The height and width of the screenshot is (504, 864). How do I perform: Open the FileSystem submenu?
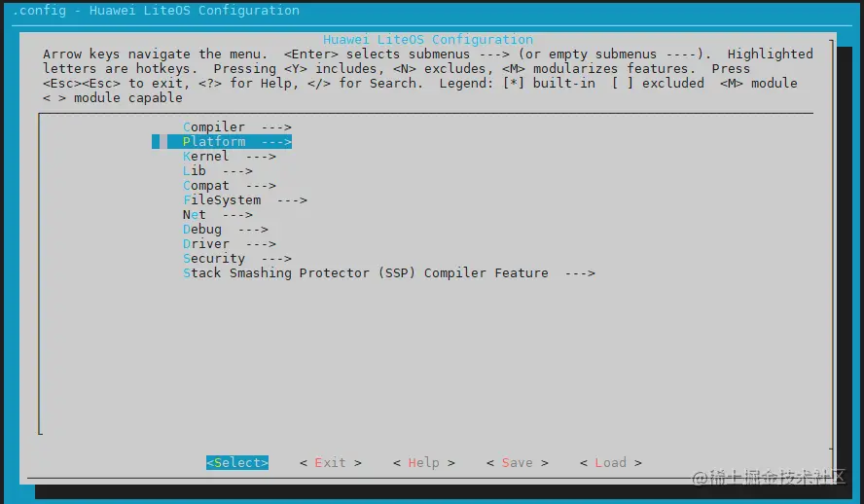tap(244, 200)
